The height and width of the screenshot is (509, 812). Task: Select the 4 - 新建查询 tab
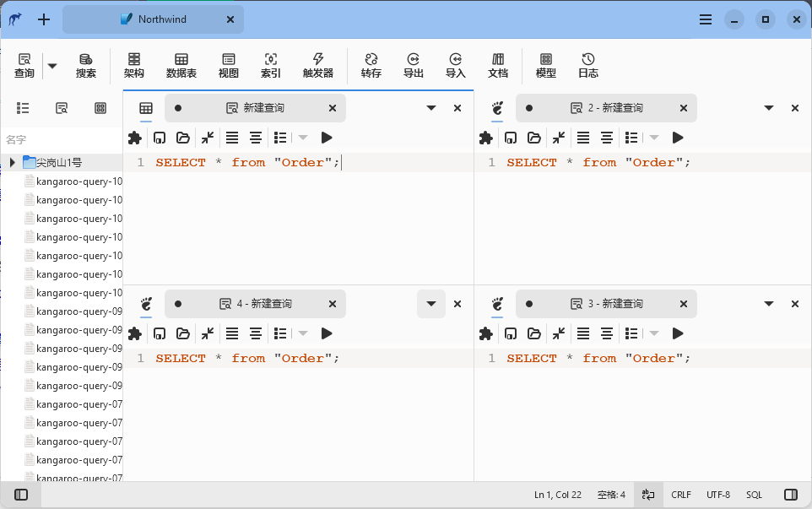tap(255, 303)
